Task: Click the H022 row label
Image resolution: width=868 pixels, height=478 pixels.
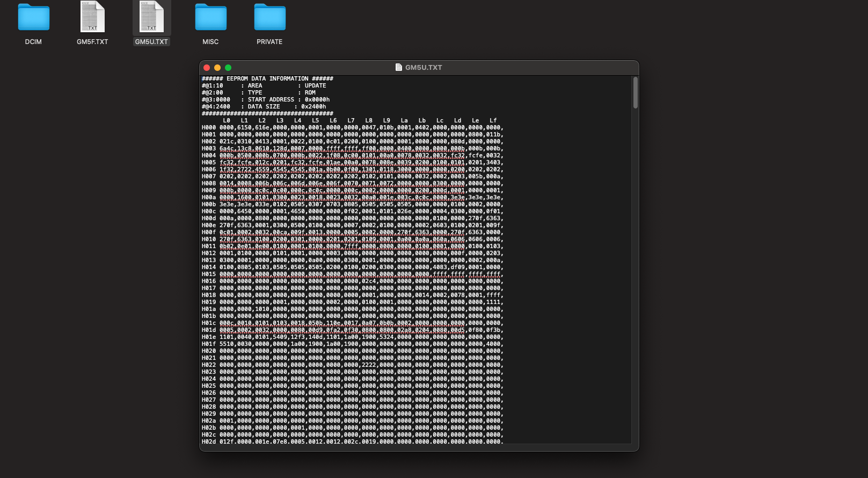Action: tap(209, 365)
